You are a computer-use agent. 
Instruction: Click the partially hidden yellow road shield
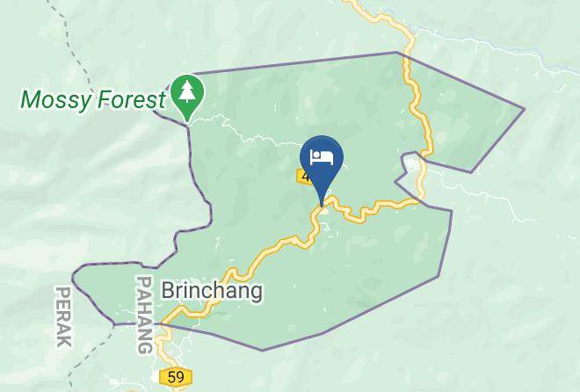point(305,176)
